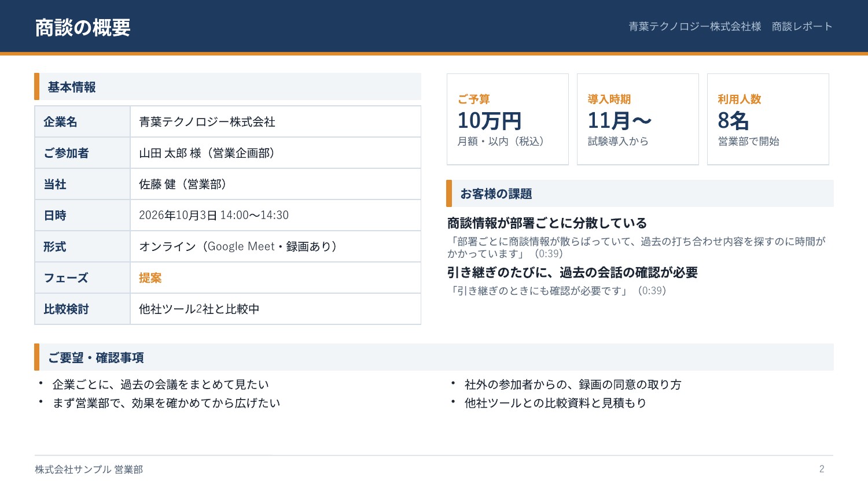Select heading 引き継ぎのたびに、過去の会話の確認が必要

coord(572,272)
